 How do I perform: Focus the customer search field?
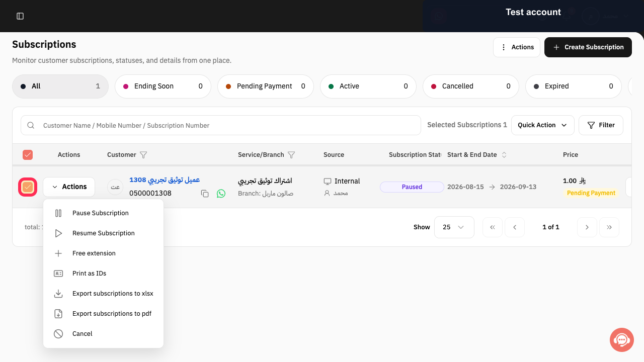coord(221,125)
